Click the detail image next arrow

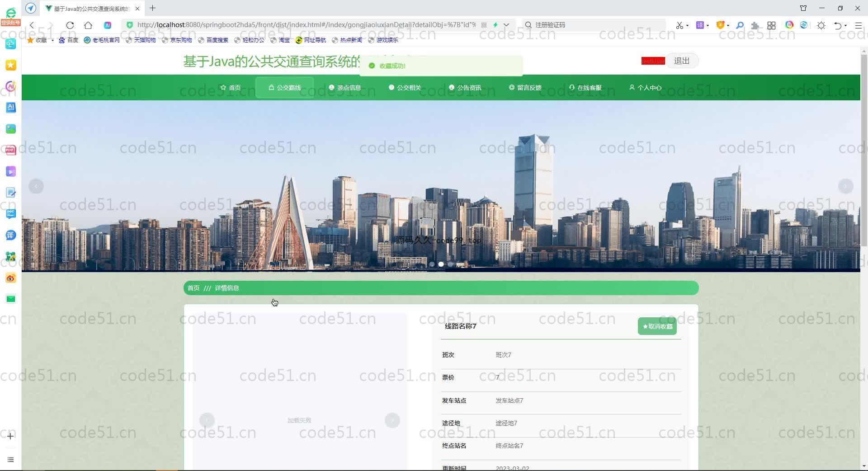[392, 420]
